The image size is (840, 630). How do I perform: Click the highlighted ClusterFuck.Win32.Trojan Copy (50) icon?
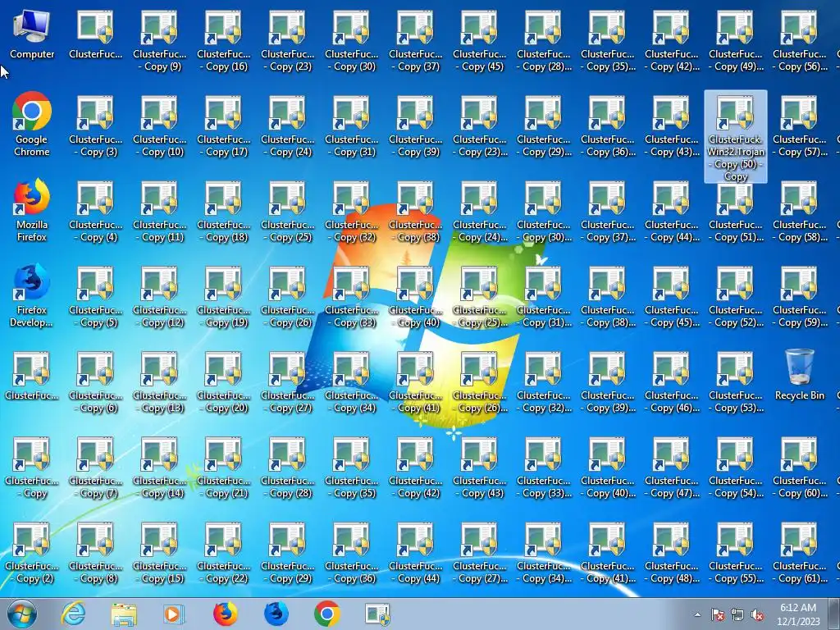click(736, 137)
